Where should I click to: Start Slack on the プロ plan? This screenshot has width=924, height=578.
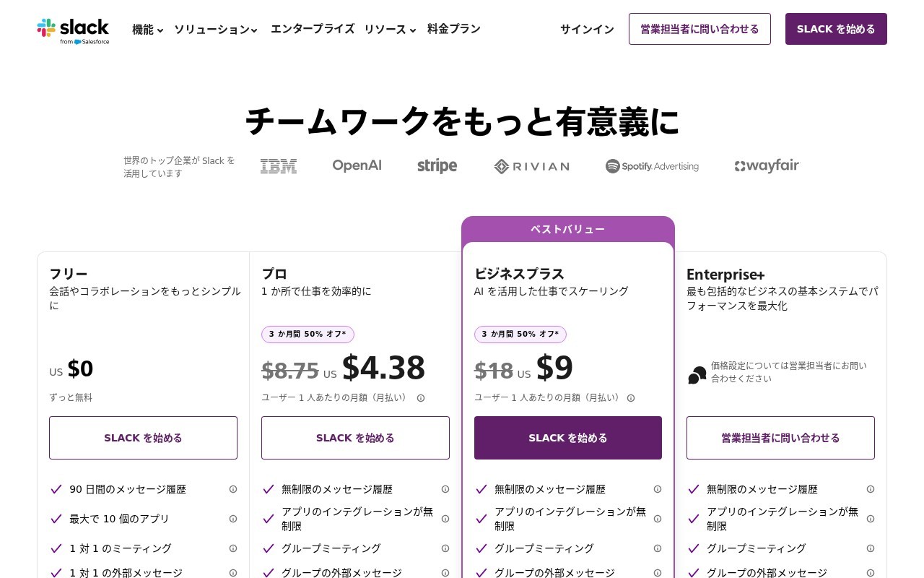click(x=355, y=438)
